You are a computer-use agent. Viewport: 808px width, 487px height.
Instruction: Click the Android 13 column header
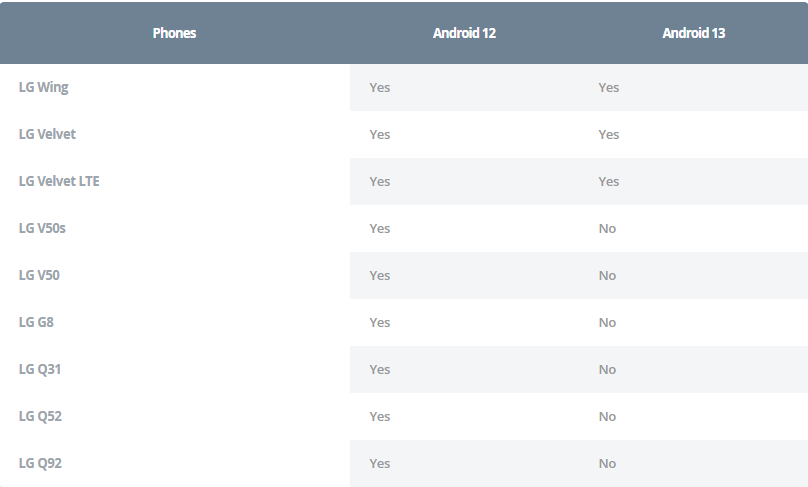coord(693,33)
